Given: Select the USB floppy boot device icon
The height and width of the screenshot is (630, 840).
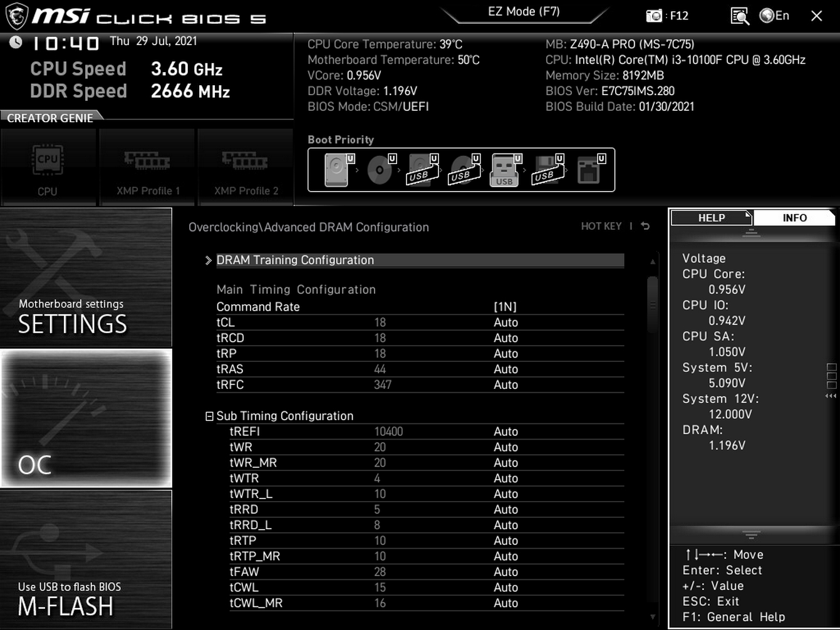Looking at the screenshot, I should (547, 170).
